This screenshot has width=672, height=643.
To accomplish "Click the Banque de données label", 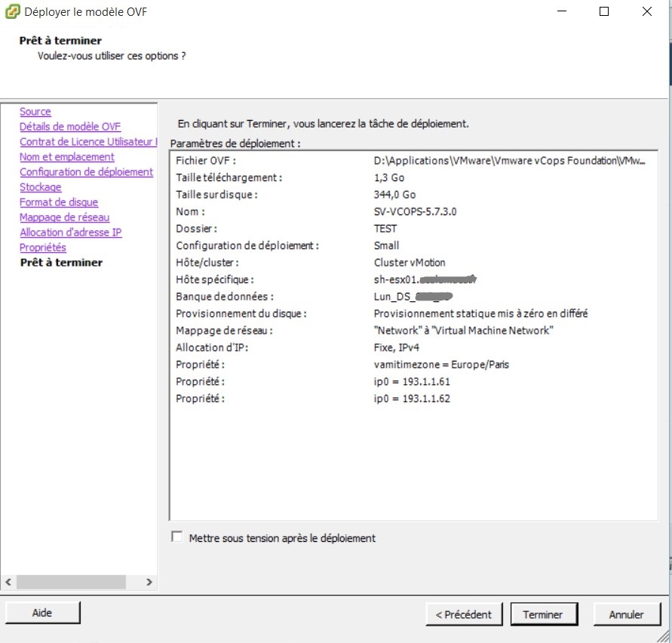I will (224, 297).
